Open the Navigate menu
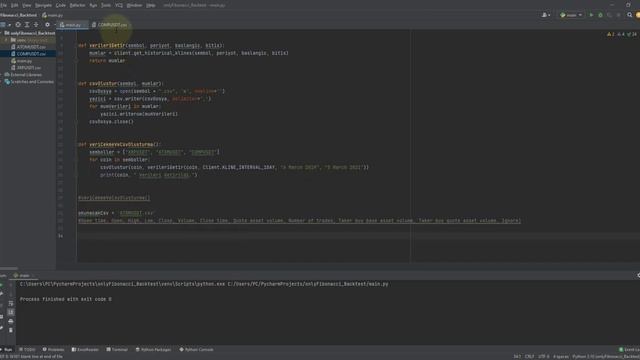640x360 pixels. [43, 5]
